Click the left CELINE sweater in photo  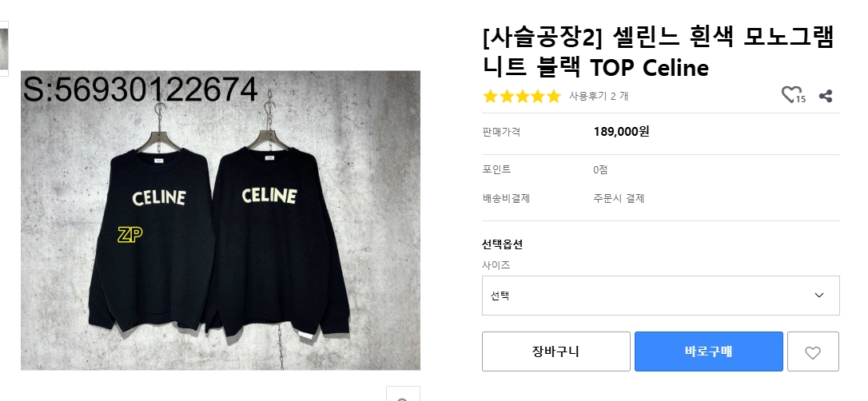coord(152,238)
